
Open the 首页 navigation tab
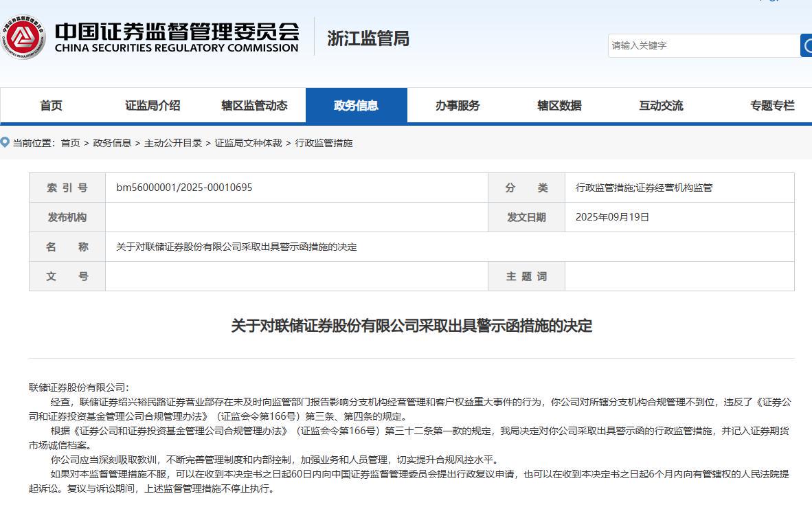pyautogui.click(x=52, y=106)
